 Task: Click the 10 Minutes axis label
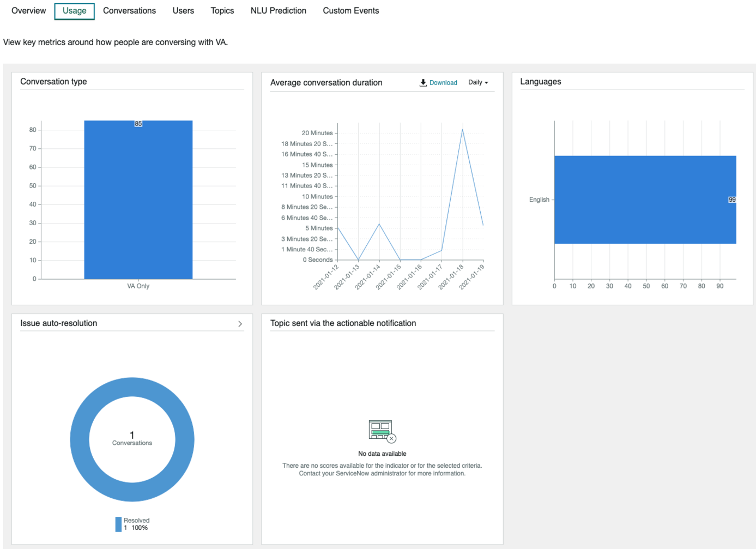pos(317,197)
